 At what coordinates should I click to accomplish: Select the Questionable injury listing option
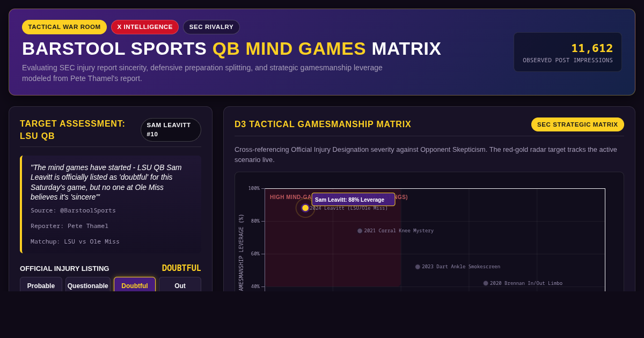(88, 285)
